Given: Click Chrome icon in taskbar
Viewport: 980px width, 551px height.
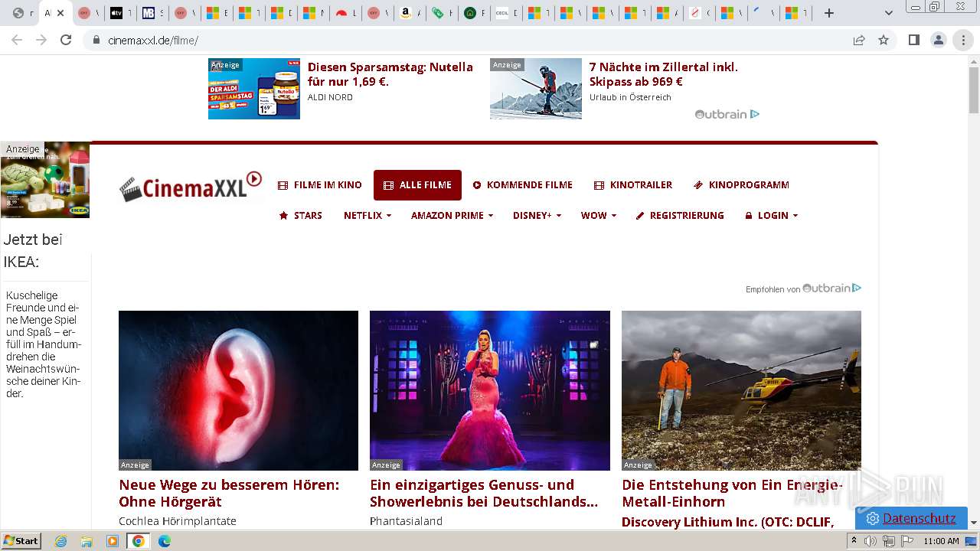Looking at the screenshot, I should click(139, 541).
